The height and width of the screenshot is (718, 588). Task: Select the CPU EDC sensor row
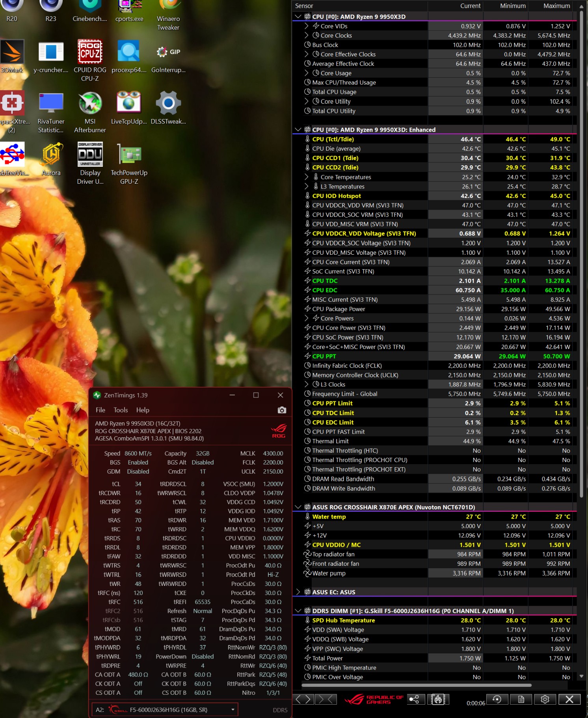[435, 290]
